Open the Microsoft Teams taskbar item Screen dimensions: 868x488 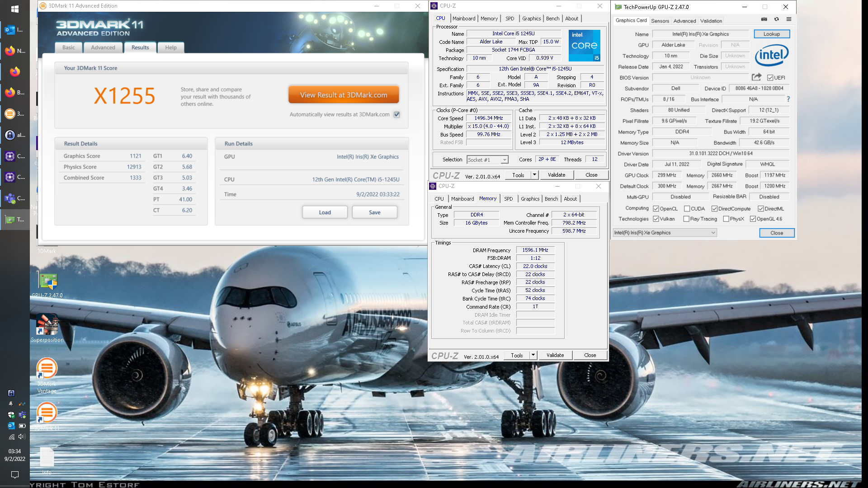click(14, 198)
